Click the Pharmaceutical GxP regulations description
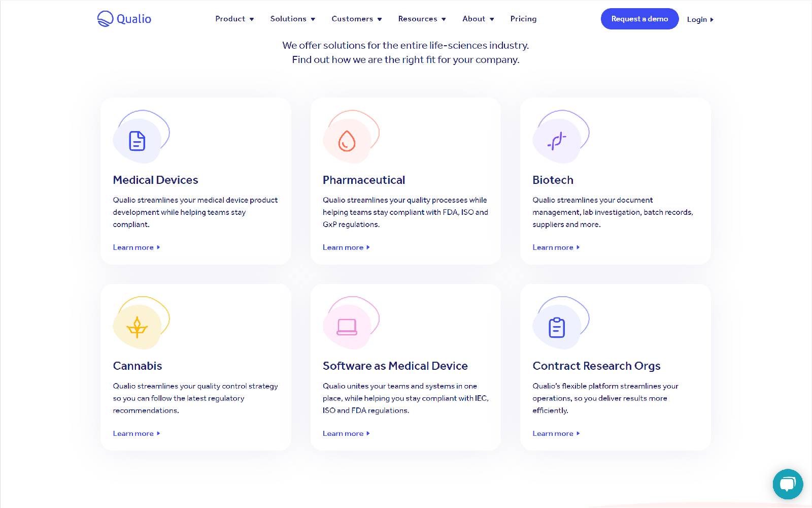 coord(405,212)
